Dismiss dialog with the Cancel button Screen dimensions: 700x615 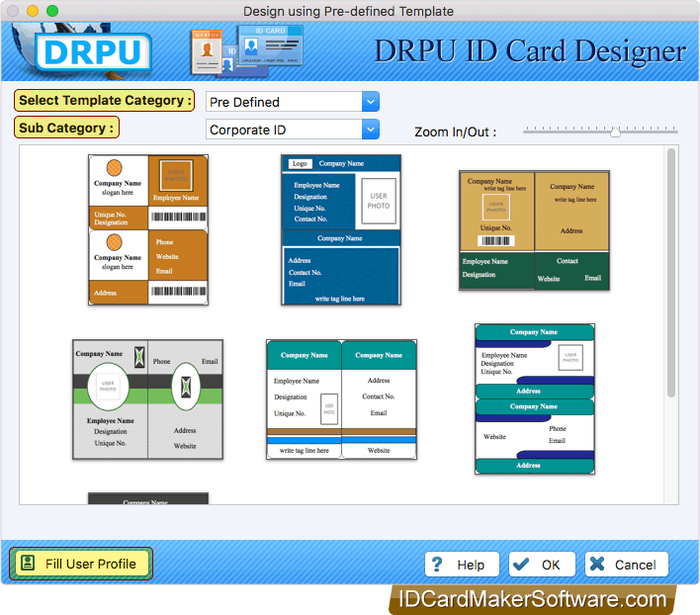[627, 565]
